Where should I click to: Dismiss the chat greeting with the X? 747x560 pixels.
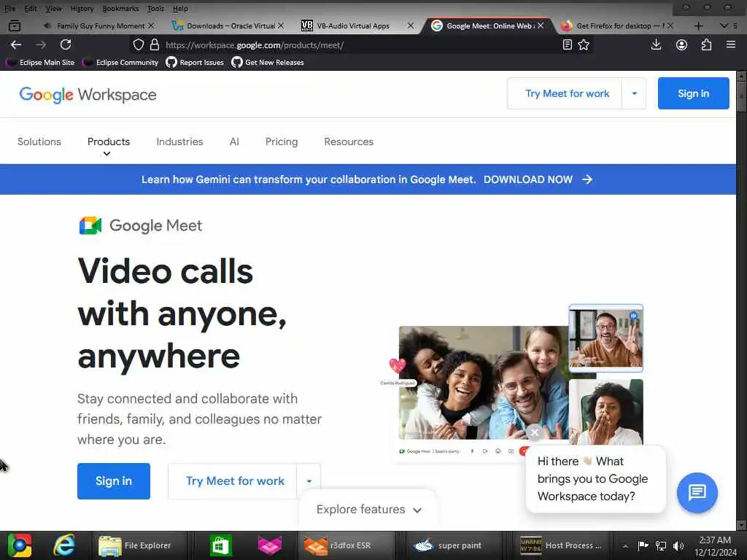(x=535, y=432)
